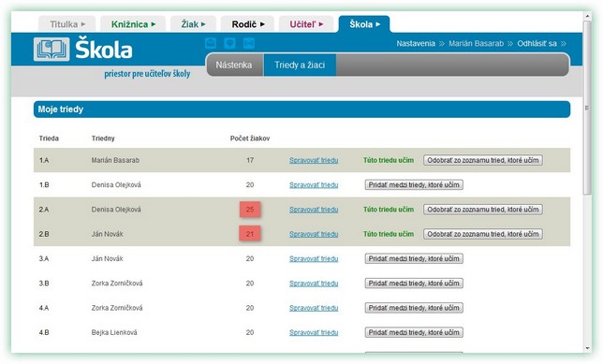
Task: Switch to the Žiak tab
Action: tap(193, 24)
